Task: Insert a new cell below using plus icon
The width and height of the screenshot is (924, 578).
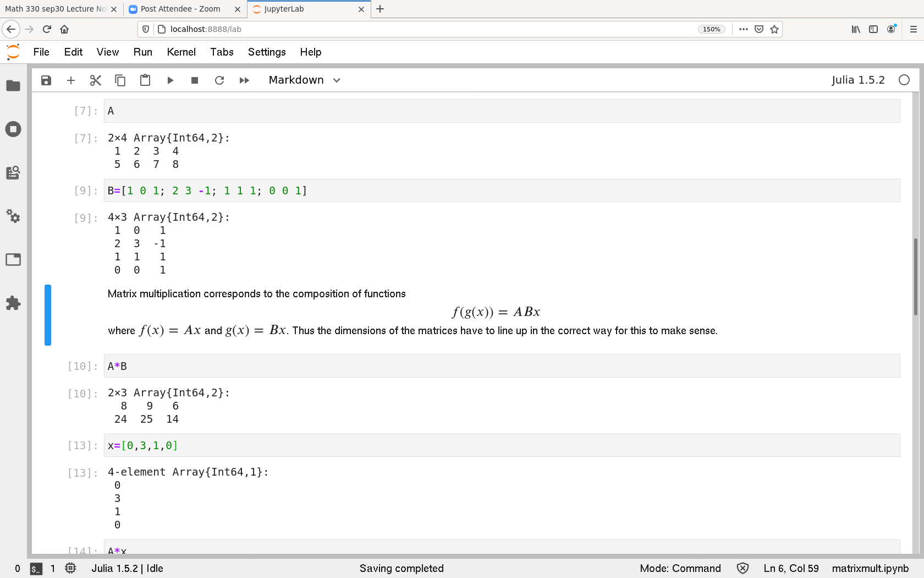Action: [71, 80]
